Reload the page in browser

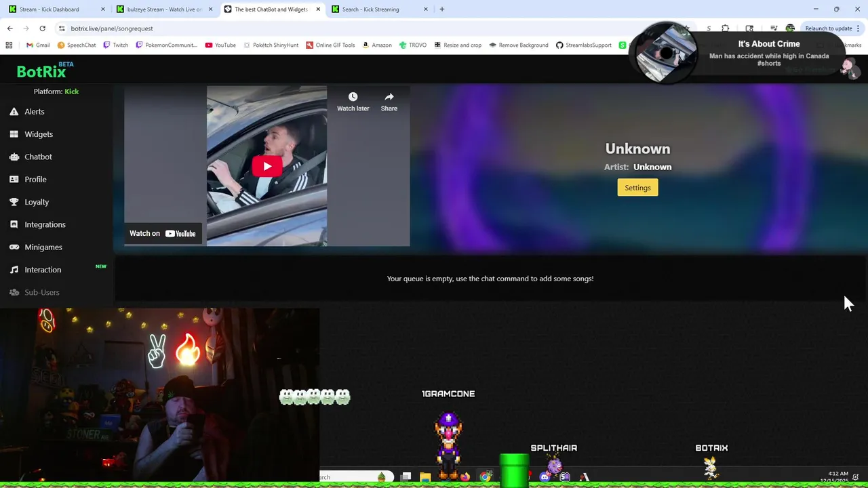[x=42, y=28]
